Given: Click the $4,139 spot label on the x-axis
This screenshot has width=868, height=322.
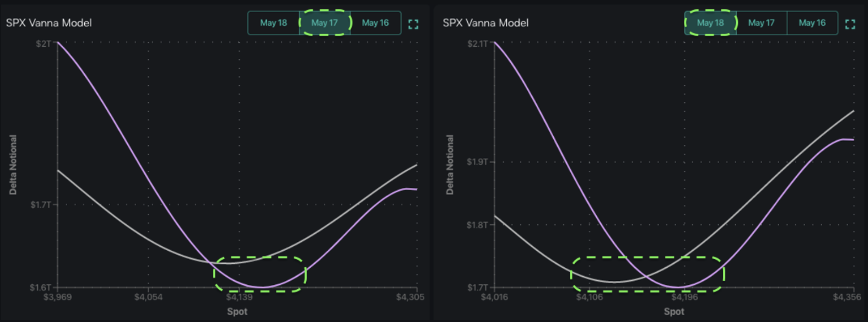Looking at the screenshot, I should (x=239, y=297).
